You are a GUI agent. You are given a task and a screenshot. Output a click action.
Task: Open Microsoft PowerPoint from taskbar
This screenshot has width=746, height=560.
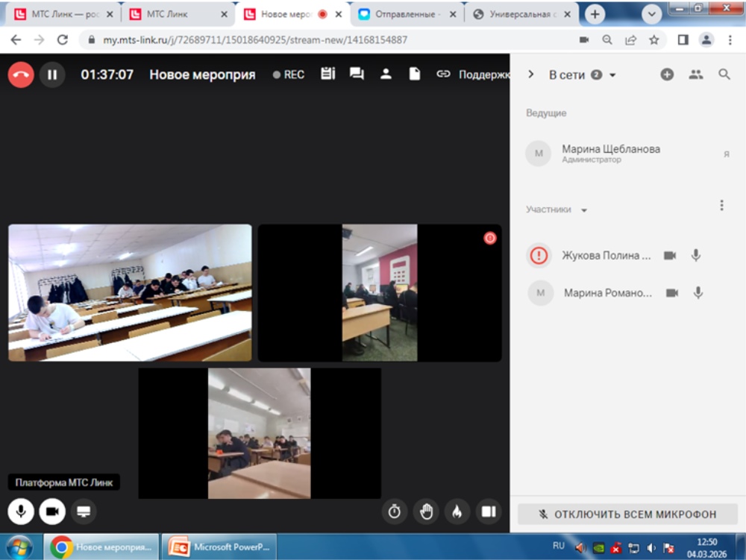pos(220,547)
